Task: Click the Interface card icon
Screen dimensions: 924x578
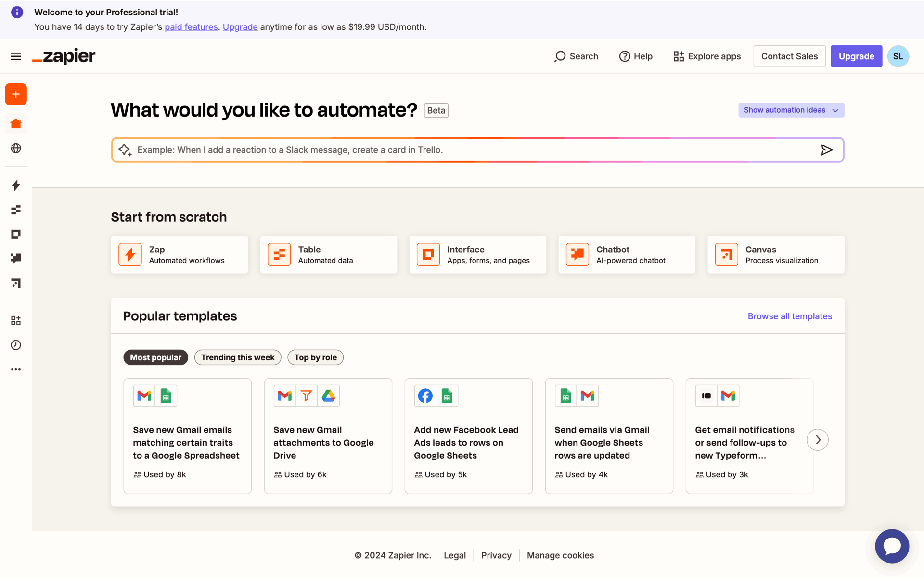Action: (428, 254)
